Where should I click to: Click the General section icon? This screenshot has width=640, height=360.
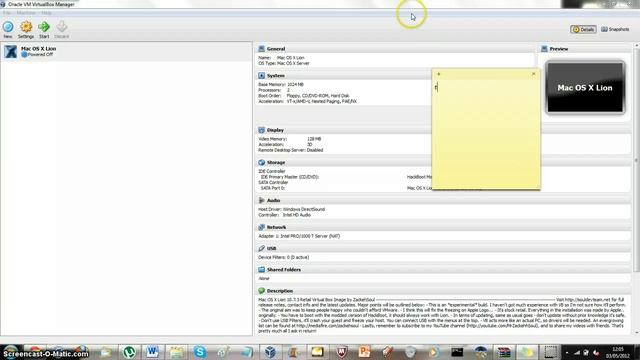click(262, 49)
